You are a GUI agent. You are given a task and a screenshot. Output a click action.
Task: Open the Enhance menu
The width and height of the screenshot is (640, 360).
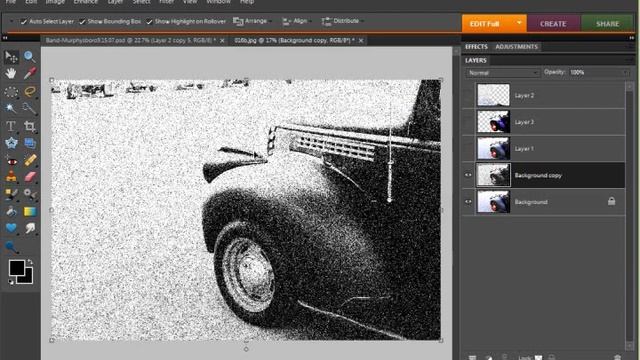pos(85,2)
